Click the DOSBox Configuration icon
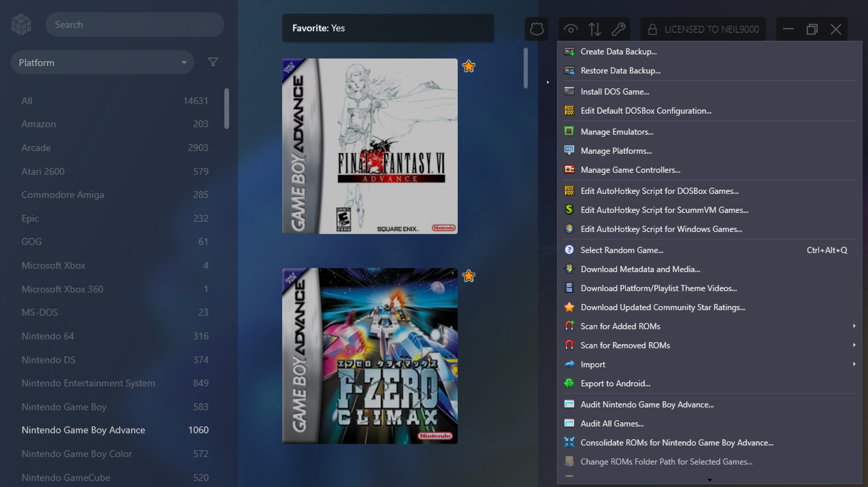Viewport: 868px width, 487px height. pos(569,110)
